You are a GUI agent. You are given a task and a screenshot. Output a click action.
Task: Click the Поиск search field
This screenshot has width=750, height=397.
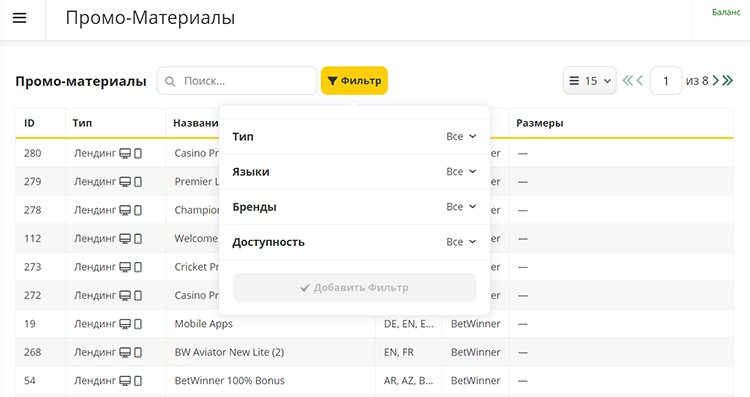pyautogui.click(x=237, y=81)
